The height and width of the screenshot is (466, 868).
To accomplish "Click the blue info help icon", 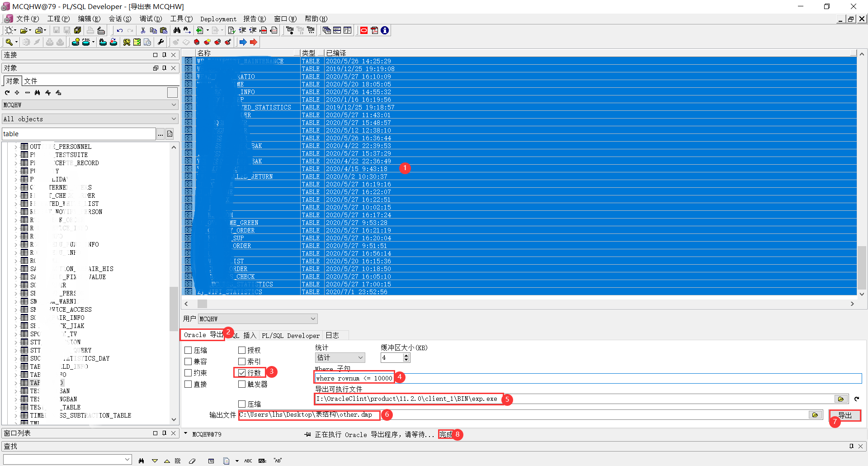I will 385,30.
